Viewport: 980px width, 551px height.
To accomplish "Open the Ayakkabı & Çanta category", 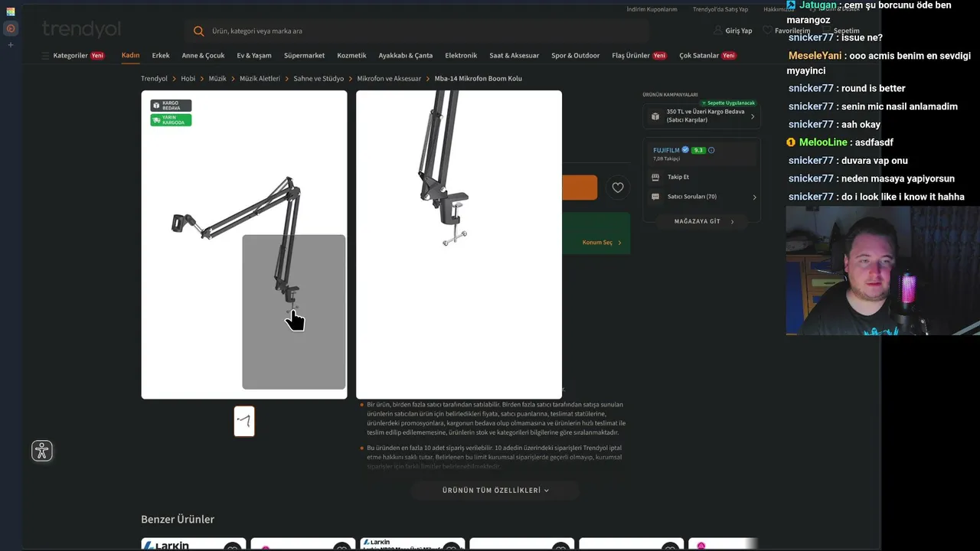I will coord(406,55).
